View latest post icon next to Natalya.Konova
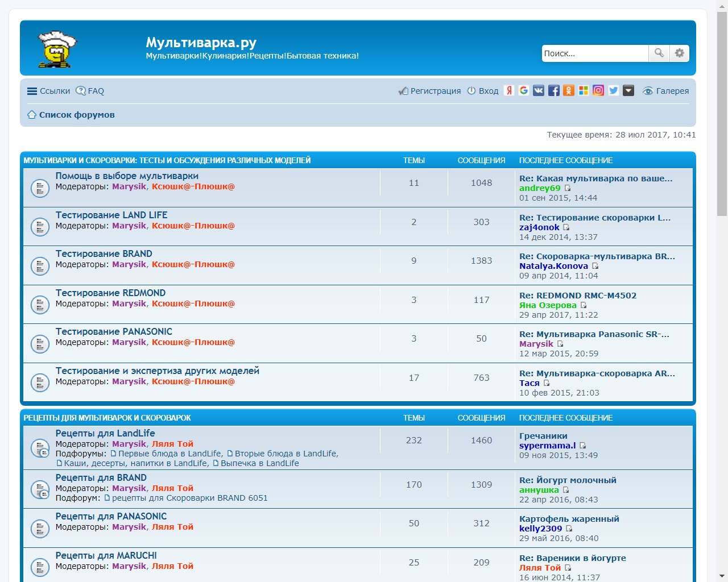 (x=595, y=267)
